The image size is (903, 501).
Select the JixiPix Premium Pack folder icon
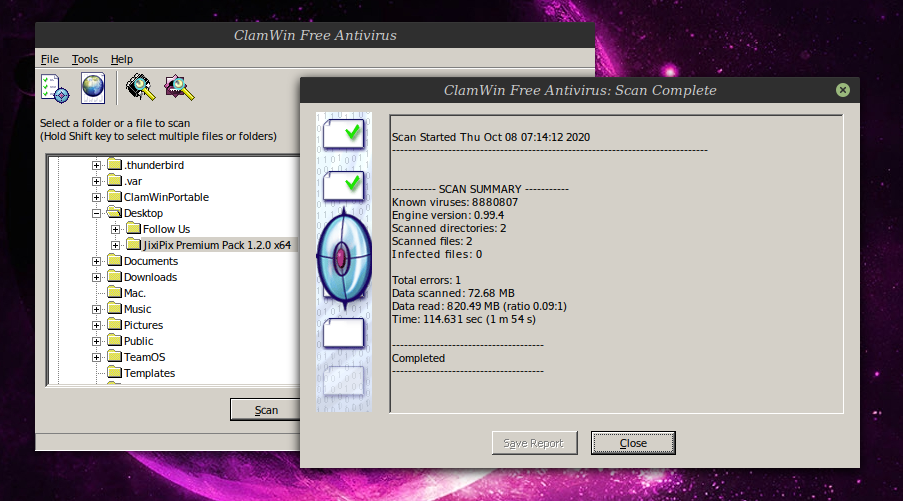134,245
